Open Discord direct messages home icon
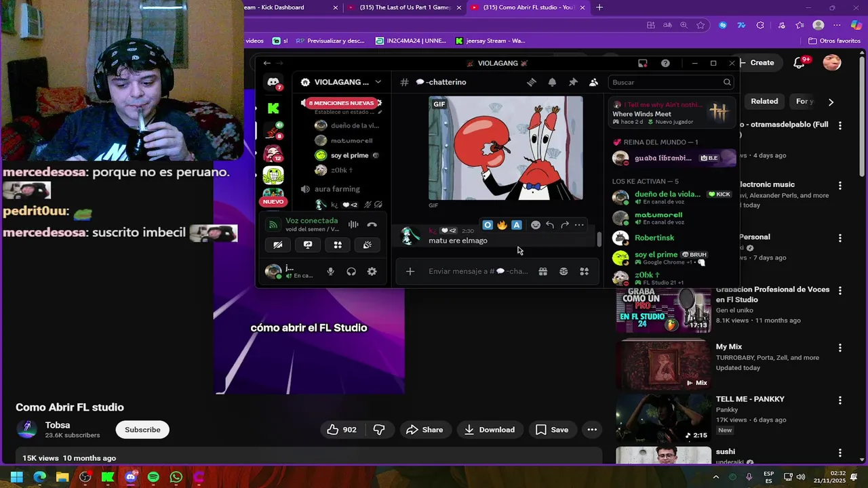This screenshot has width=868, height=488. pyautogui.click(x=273, y=83)
